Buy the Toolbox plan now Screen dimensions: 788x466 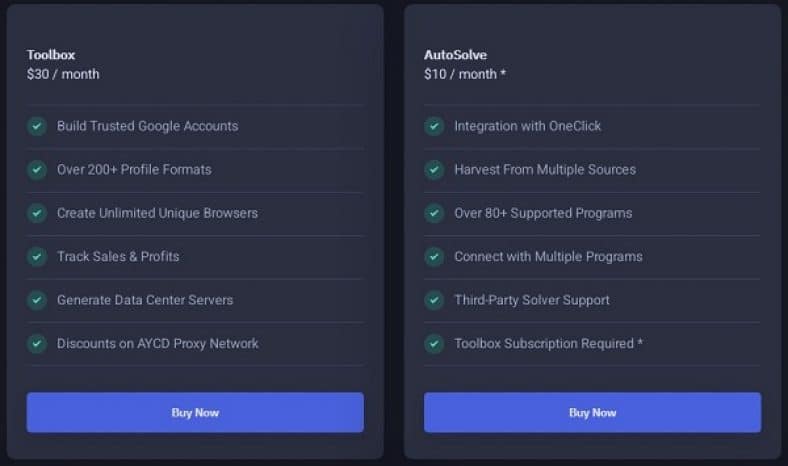[195, 412]
